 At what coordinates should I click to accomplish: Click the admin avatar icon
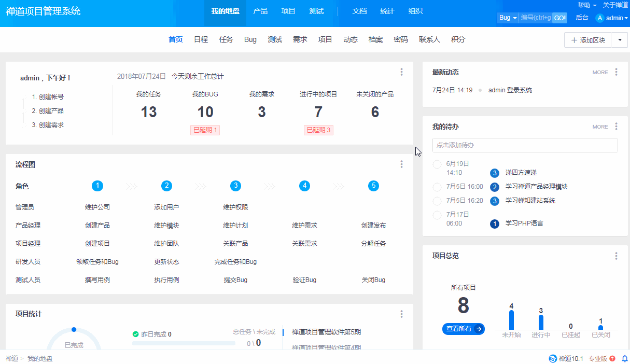tap(600, 18)
